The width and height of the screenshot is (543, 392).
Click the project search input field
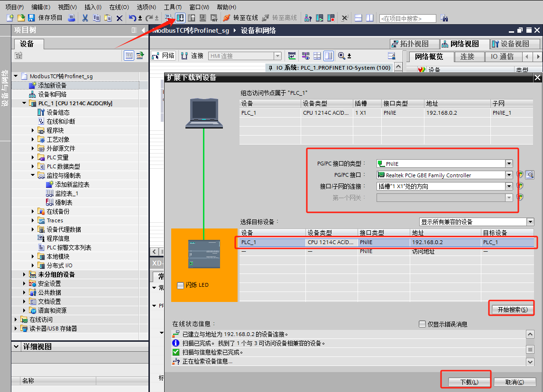point(407,18)
